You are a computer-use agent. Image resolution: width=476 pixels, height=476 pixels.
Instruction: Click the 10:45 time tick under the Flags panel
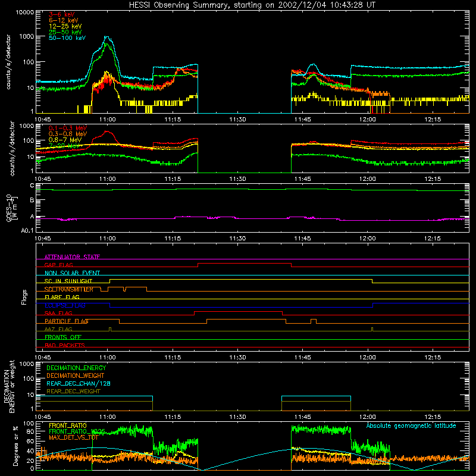[42, 358]
